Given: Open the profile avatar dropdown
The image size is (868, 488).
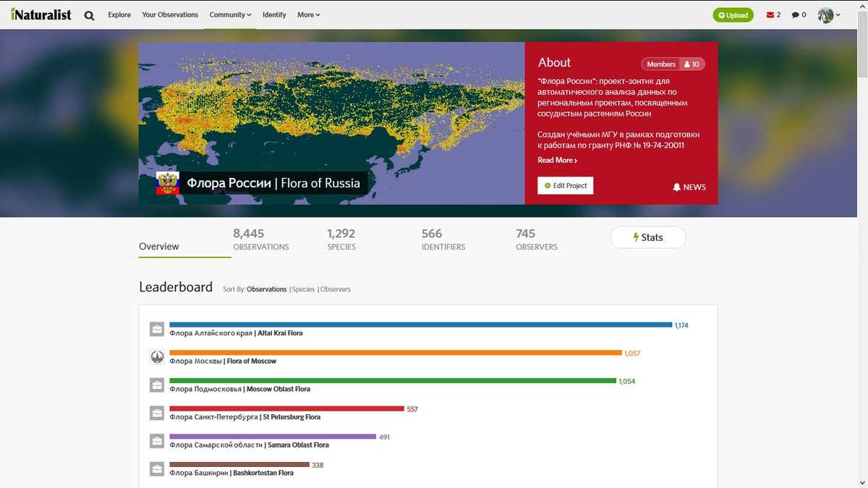Looking at the screenshot, I should (827, 14).
